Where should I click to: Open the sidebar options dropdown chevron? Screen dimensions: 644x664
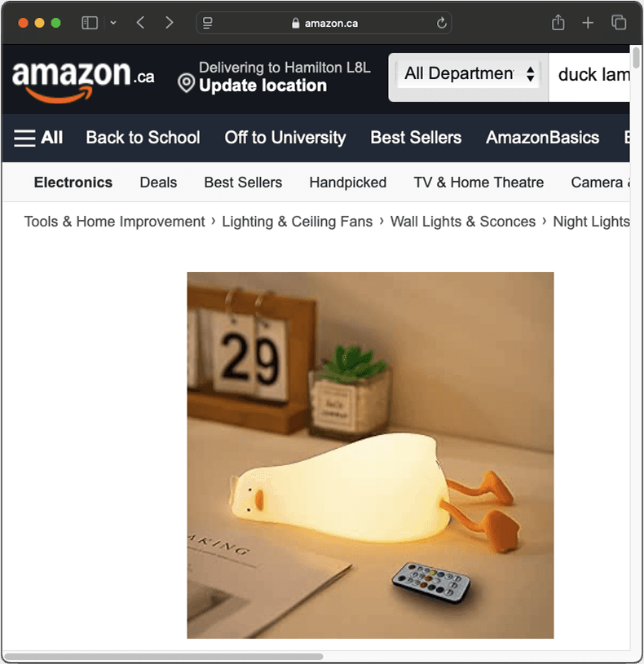(113, 23)
